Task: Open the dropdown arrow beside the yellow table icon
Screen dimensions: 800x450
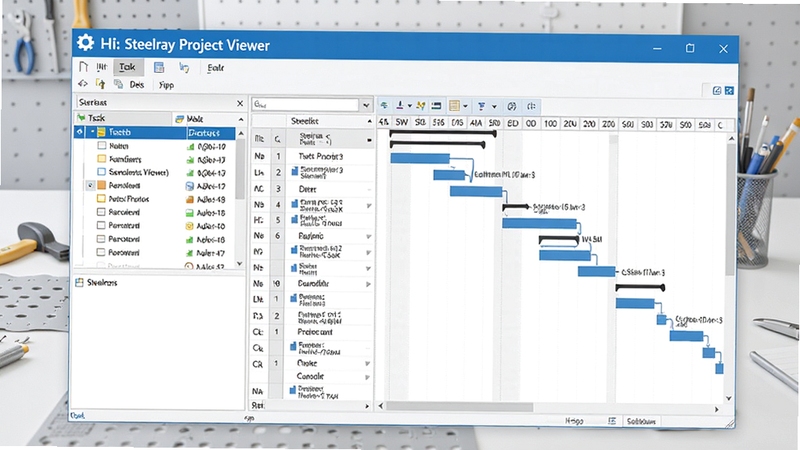Action: click(x=465, y=106)
